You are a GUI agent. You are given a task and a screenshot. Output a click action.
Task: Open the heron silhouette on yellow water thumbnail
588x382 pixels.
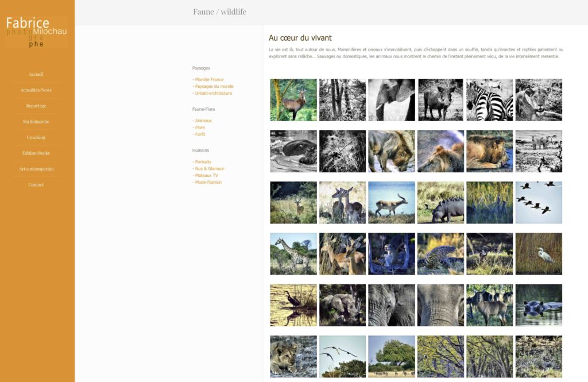pyautogui.click(x=293, y=305)
